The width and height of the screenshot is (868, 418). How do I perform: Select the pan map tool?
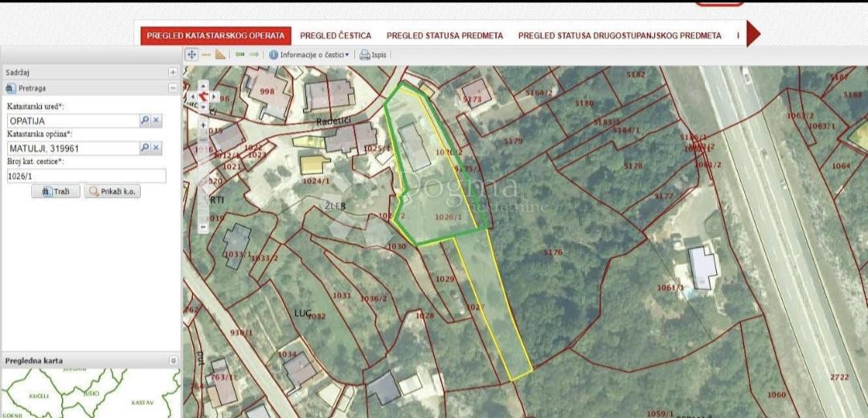(191, 54)
